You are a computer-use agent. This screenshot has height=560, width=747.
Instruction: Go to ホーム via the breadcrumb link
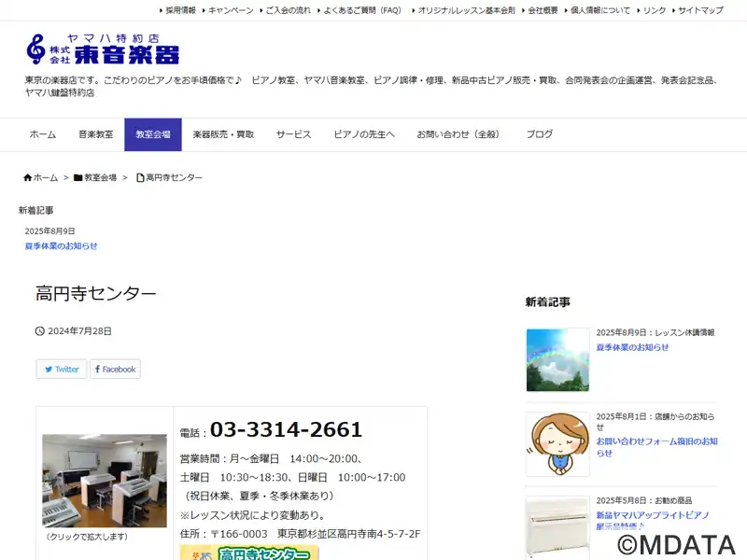point(46,177)
